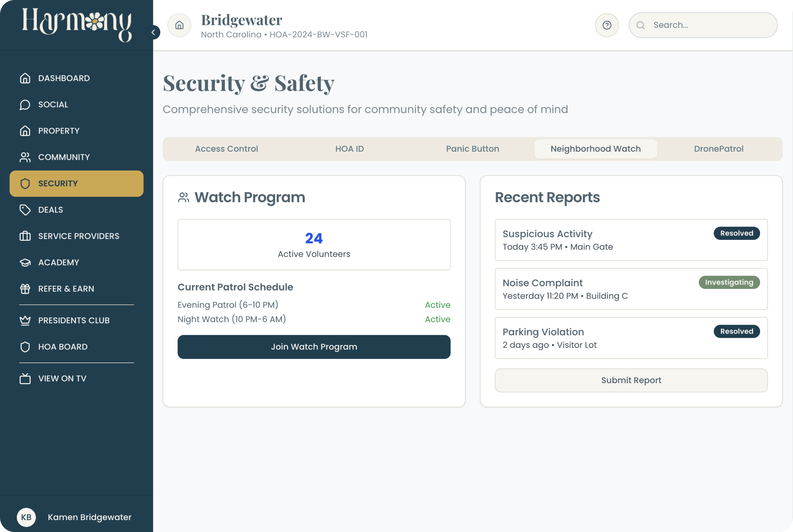Switch to the Access Control tab
Screen dimensions: 793x532
click(226, 149)
